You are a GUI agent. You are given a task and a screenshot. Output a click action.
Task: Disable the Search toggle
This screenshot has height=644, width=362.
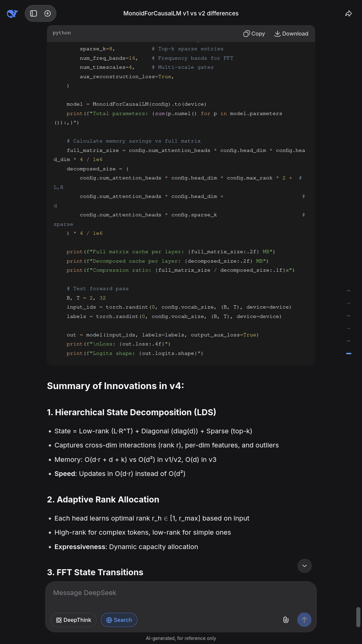point(119,620)
